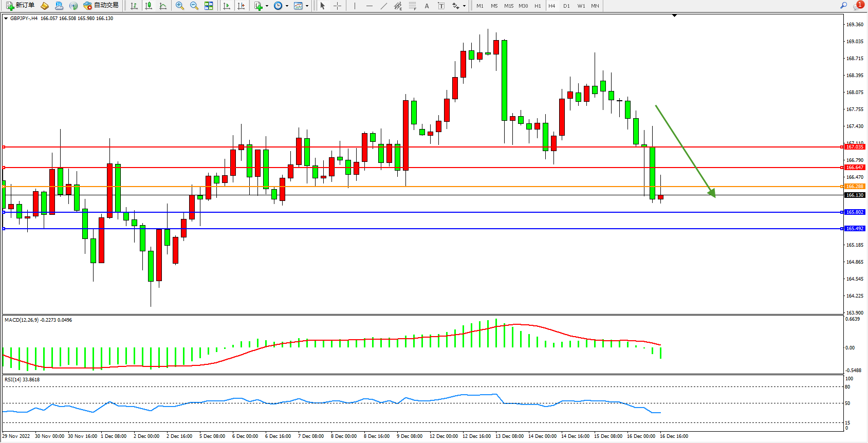Open periodicity clock dropdown arrow
This screenshot has width=868, height=443.
coord(287,6)
